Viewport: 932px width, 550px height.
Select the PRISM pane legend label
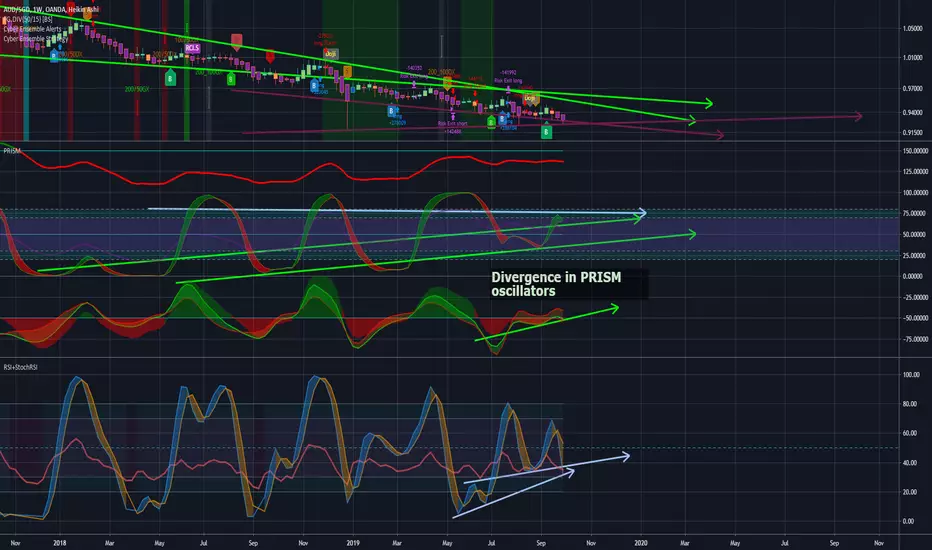click(12, 151)
